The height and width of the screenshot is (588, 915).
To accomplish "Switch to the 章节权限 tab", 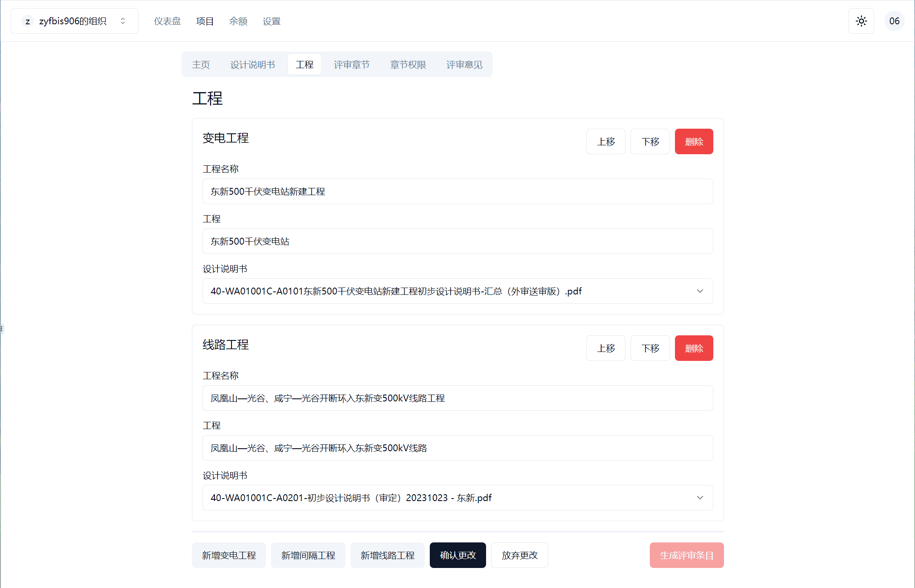I will point(408,64).
